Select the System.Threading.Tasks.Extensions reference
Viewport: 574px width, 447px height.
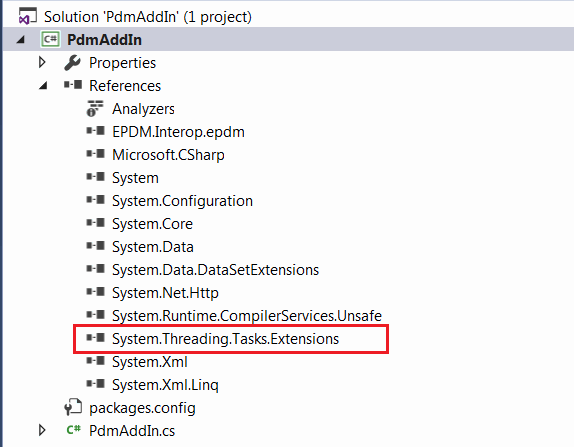tap(225, 339)
